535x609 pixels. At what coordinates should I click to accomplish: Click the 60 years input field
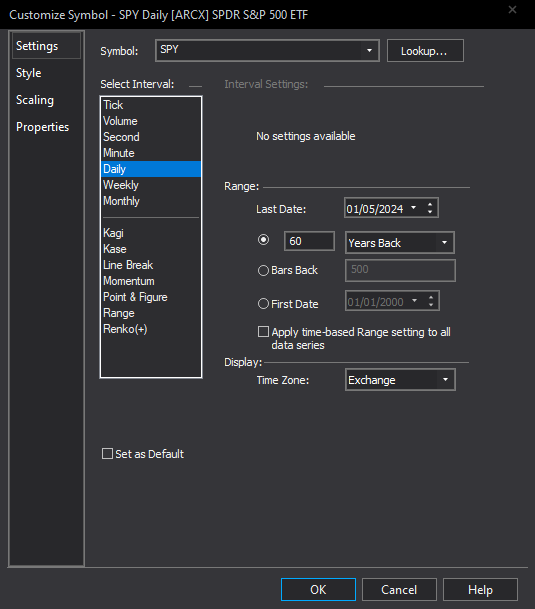pos(309,241)
